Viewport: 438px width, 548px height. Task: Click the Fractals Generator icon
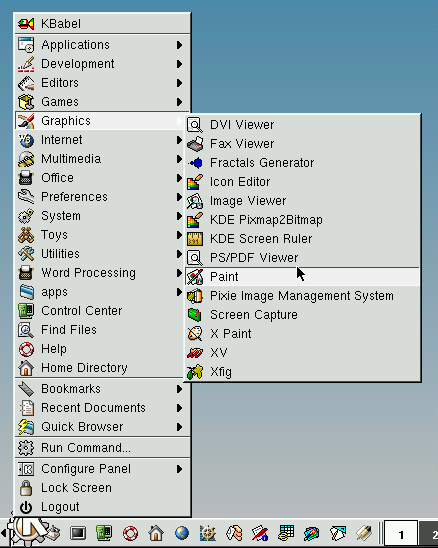[195, 163]
